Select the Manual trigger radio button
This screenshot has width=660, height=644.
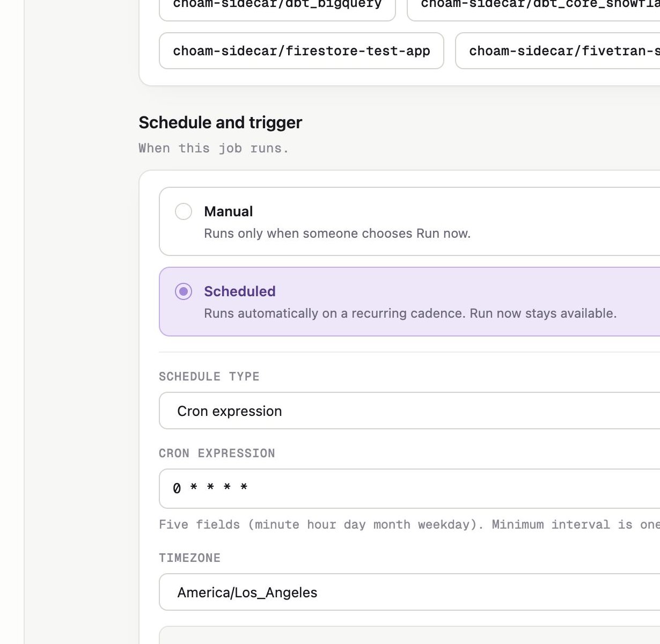pos(184,211)
